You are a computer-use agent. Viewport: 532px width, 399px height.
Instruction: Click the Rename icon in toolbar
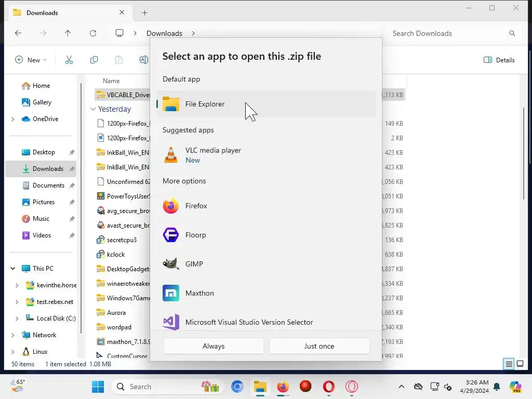144,60
